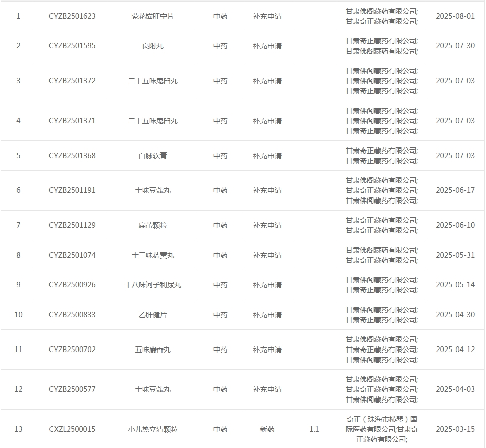Select date 2025-03-15
The image size is (486, 448).
(x=455, y=429)
